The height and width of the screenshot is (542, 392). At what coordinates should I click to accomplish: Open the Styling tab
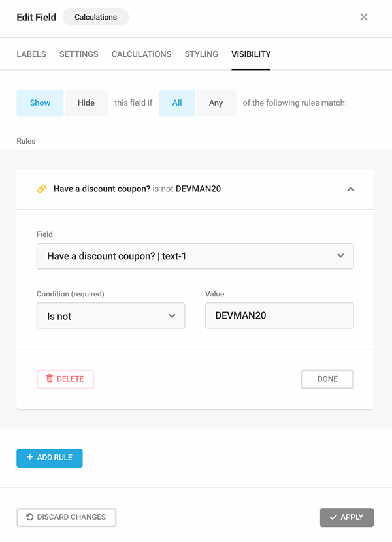click(201, 54)
